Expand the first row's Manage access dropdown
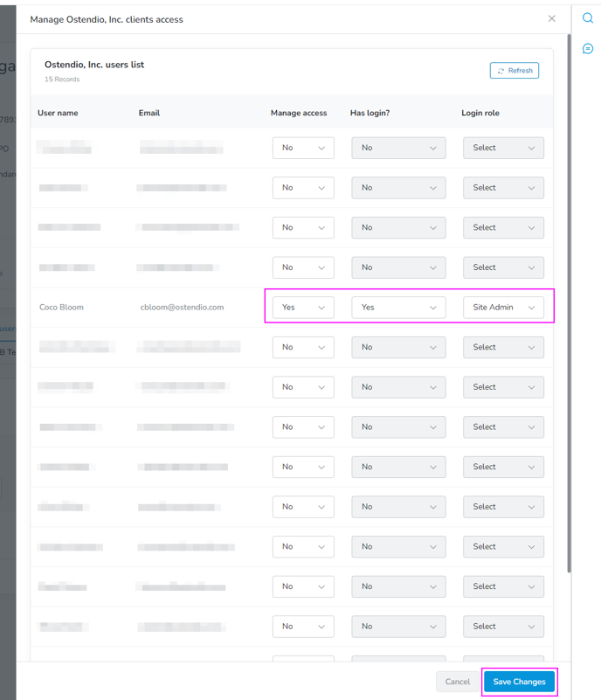601x700 pixels. [303, 148]
